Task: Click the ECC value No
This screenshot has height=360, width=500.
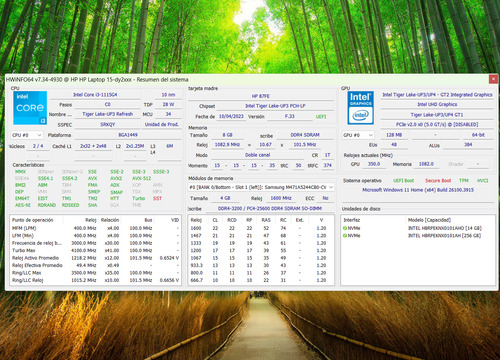Action: coord(326,198)
